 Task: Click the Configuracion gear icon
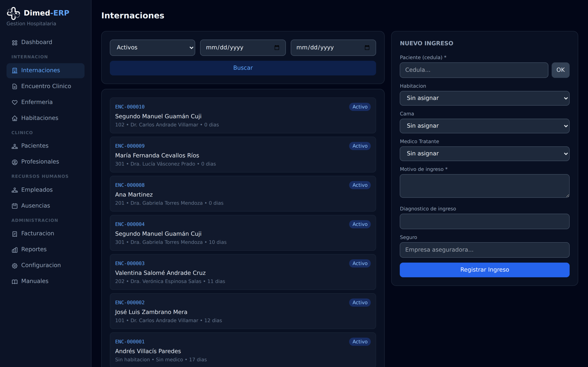click(14, 266)
